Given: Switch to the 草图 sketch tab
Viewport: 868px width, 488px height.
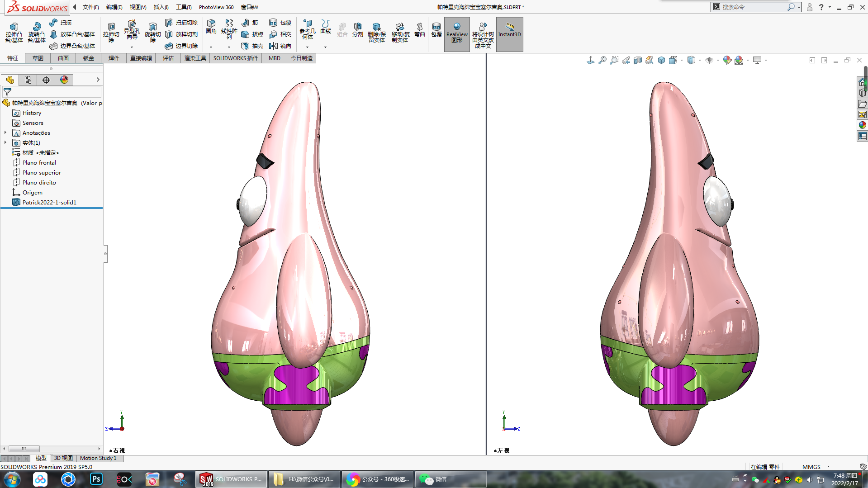Looking at the screenshot, I should tap(38, 58).
